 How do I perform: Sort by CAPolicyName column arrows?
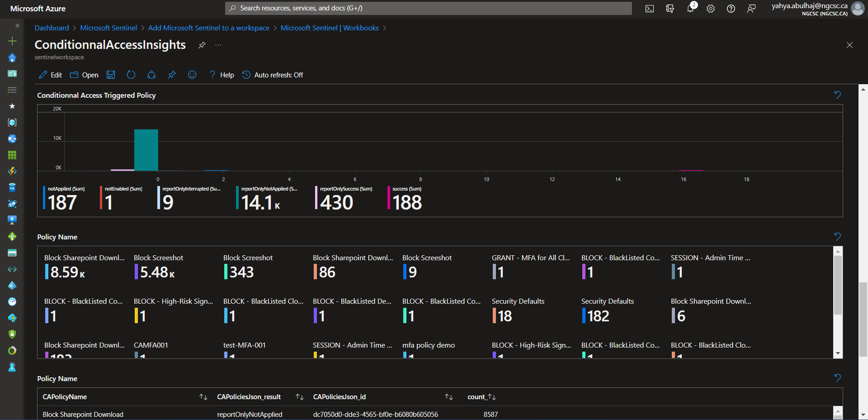(x=203, y=397)
